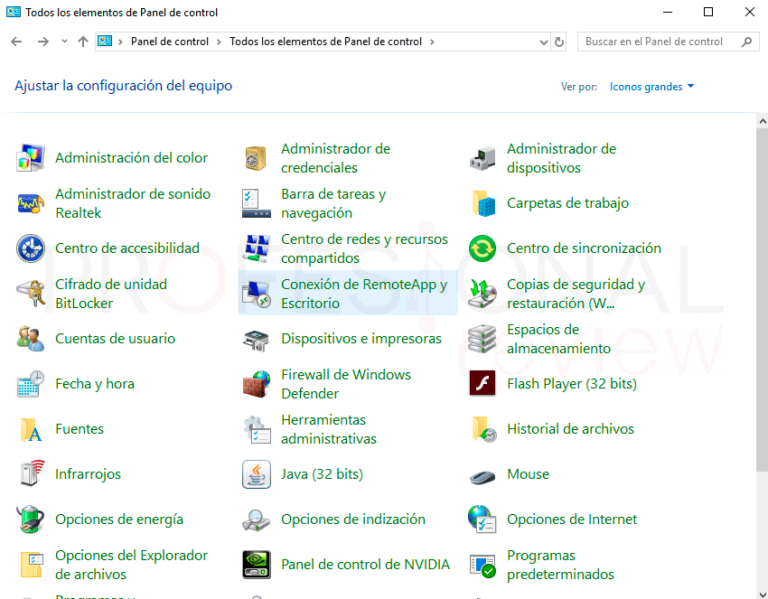The width and height of the screenshot is (768, 599).
Task: Click the search magnifier icon
Action: point(747,42)
